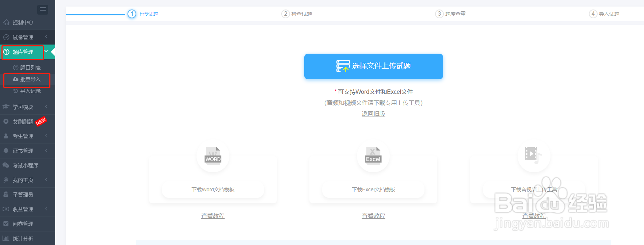Screen dimensions: 644x245
Task: Click the check-circle icon beside 试卷管理
Action: tap(6, 37)
